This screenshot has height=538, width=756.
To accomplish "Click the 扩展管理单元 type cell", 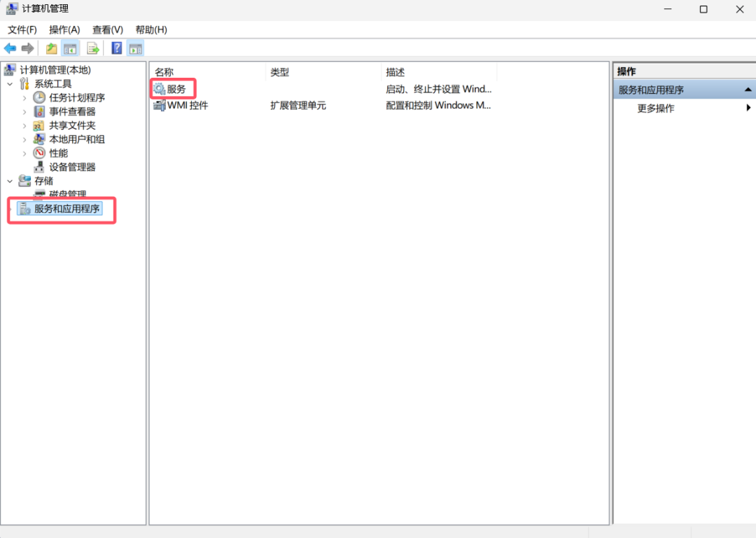I will pyautogui.click(x=298, y=105).
